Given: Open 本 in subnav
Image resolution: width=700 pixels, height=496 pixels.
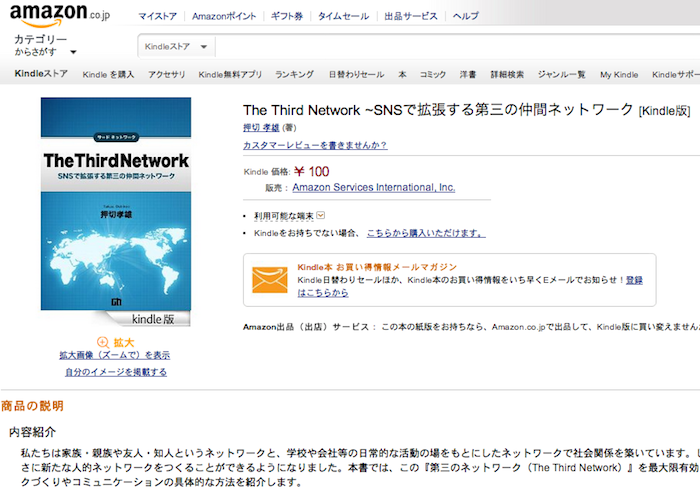Looking at the screenshot, I should coord(402,75).
